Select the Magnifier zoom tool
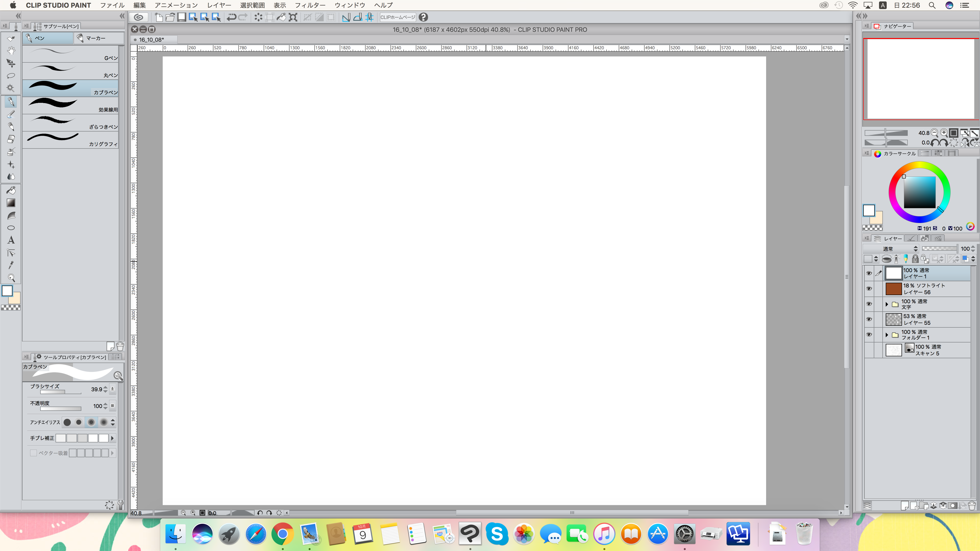Screen dimensions: 980x551 [11, 278]
